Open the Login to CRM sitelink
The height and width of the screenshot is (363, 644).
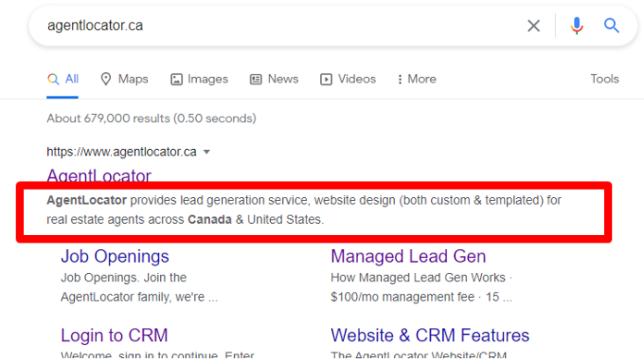[x=115, y=336]
